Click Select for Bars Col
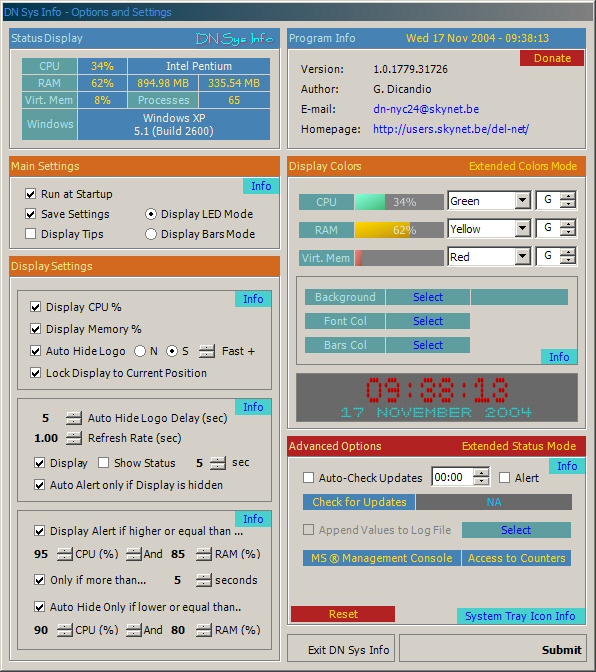 pos(428,345)
